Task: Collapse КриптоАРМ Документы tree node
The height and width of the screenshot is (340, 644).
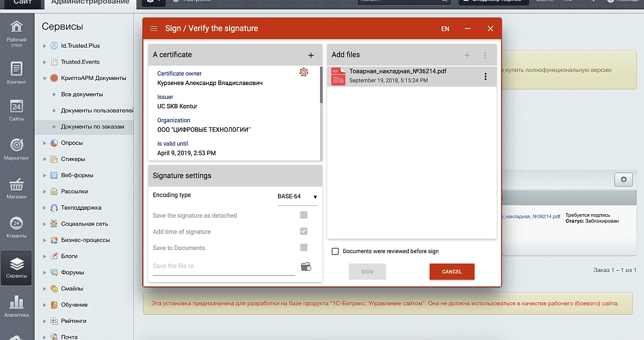Action: 45,78
